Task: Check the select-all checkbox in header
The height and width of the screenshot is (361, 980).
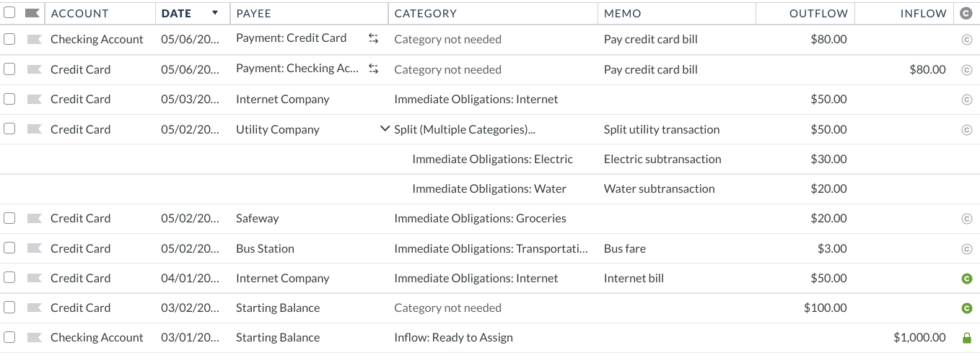Action: [x=10, y=13]
